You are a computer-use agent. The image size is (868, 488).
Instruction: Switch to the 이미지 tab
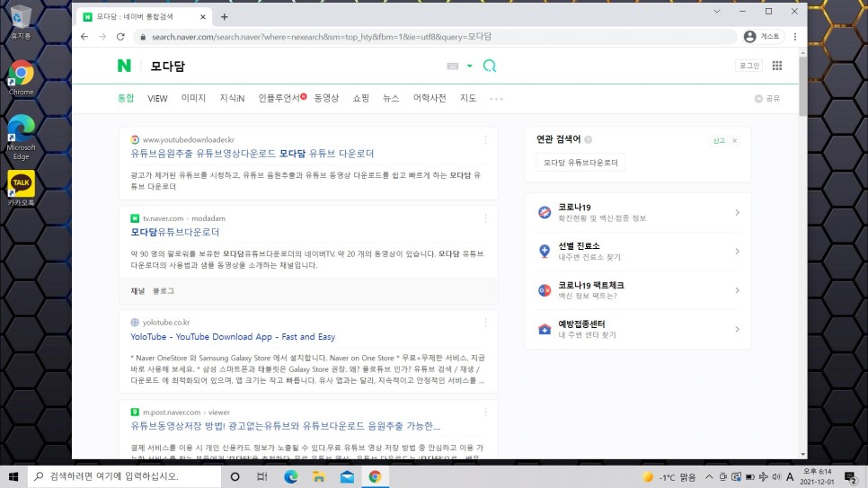193,98
